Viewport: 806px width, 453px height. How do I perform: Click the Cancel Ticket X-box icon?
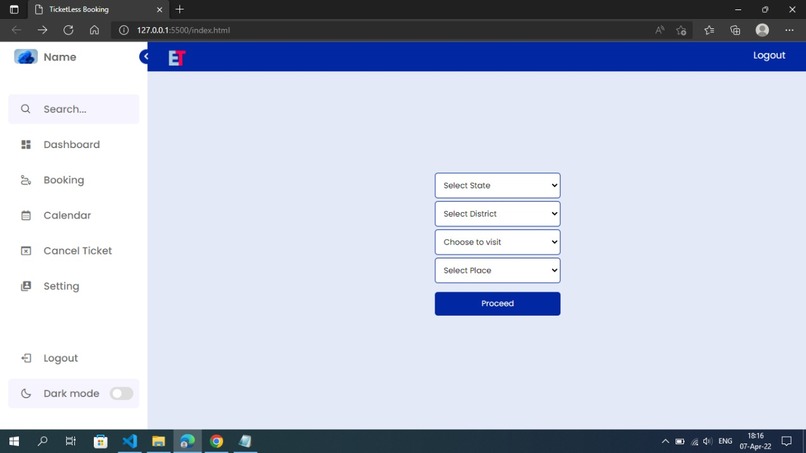[x=26, y=251]
